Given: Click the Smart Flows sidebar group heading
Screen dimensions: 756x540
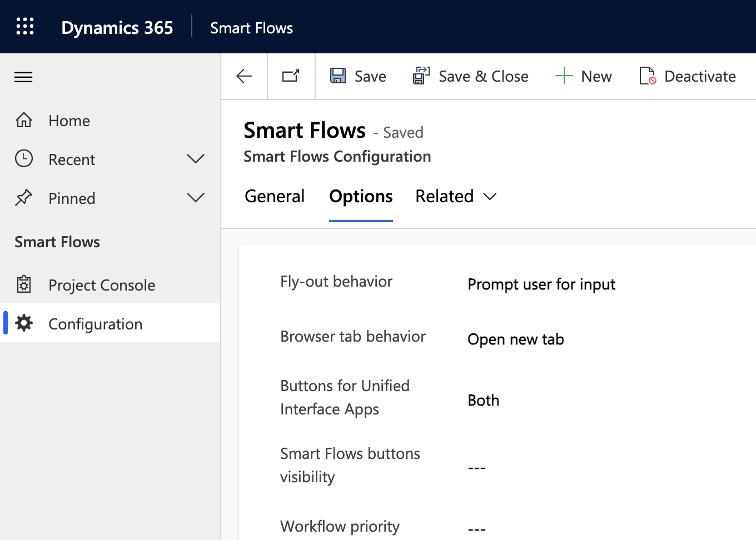Looking at the screenshot, I should click(x=57, y=242).
